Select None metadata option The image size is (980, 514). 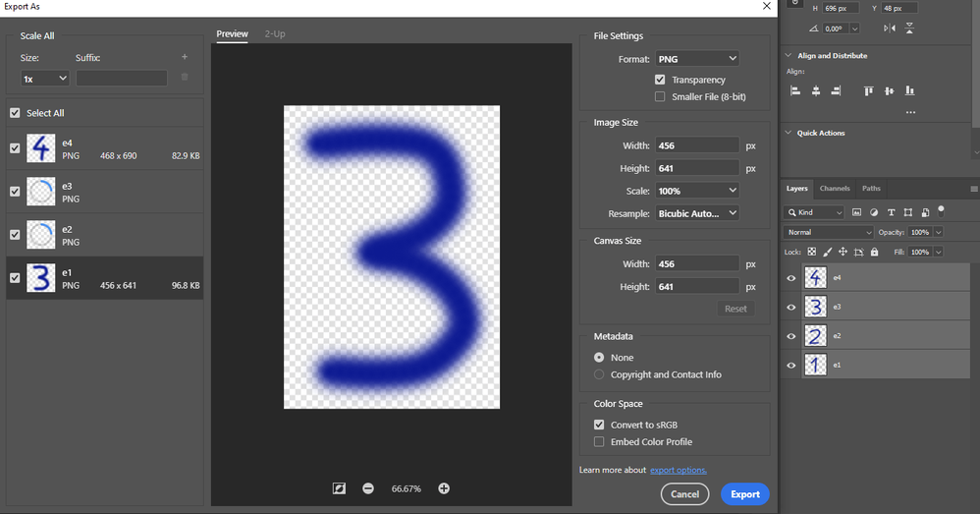(x=599, y=357)
